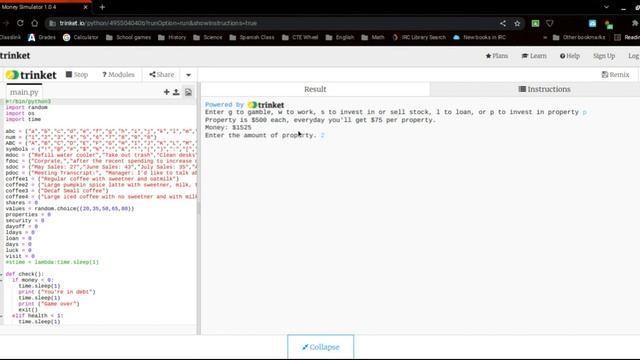
Task: Open the blue extension icon in the browser toolbar
Action: coord(592,23)
